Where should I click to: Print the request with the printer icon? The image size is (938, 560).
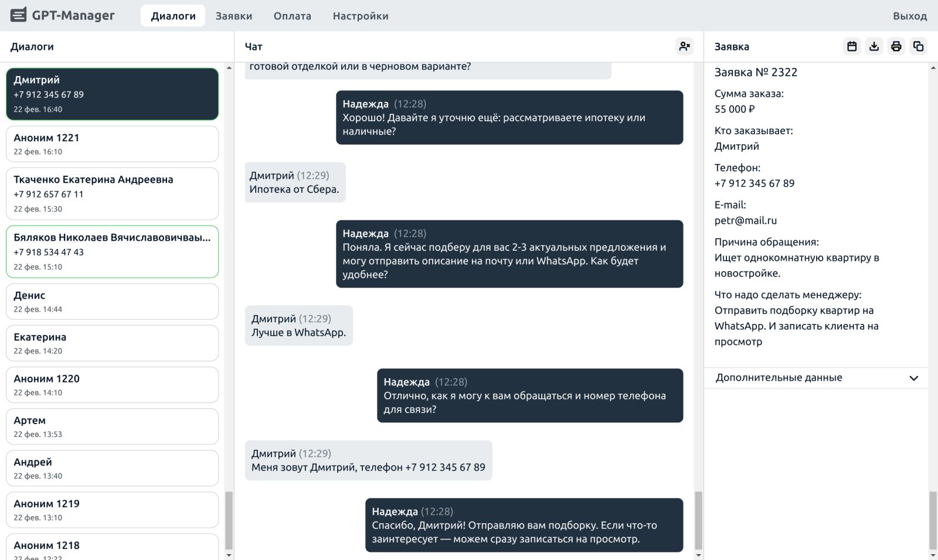[896, 46]
